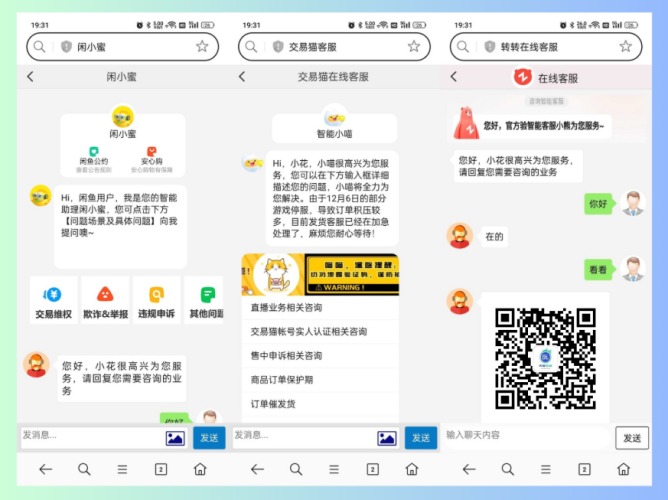Open the QR code image in 转转 chat

pos(545,359)
